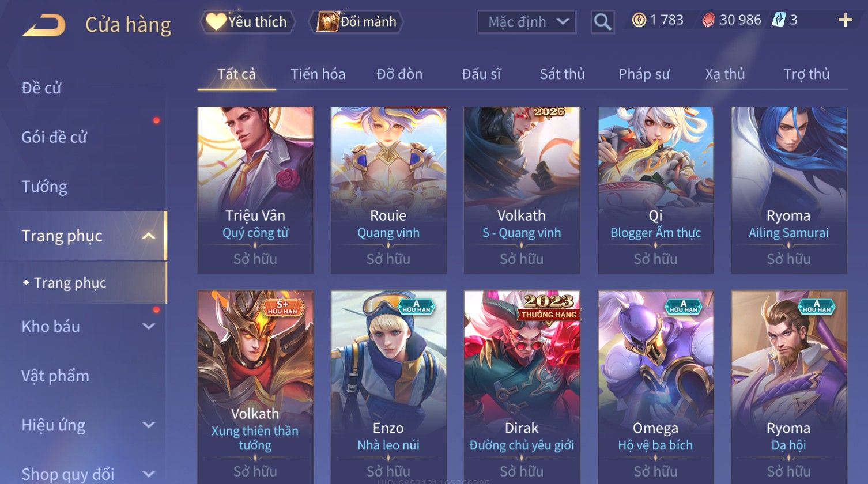Go to Gói đề cử section
Viewport: 868px width, 484px height.
click(54, 137)
